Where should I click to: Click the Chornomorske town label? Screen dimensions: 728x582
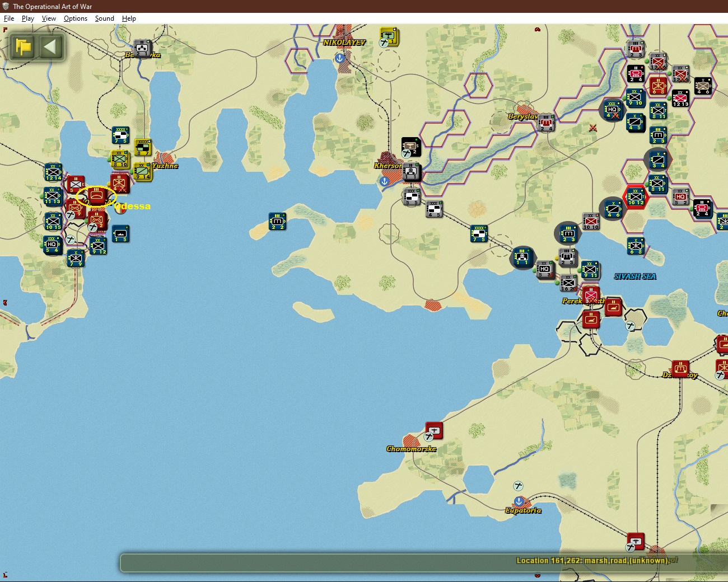click(411, 449)
